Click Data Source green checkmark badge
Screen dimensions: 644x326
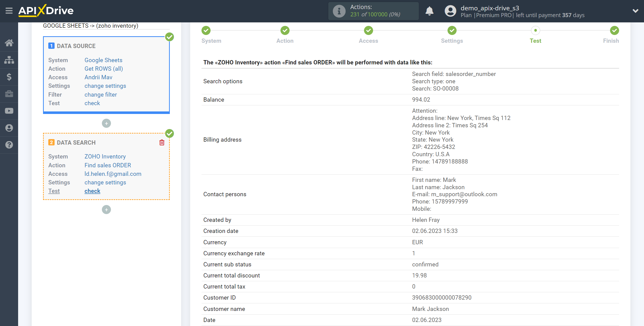(170, 37)
